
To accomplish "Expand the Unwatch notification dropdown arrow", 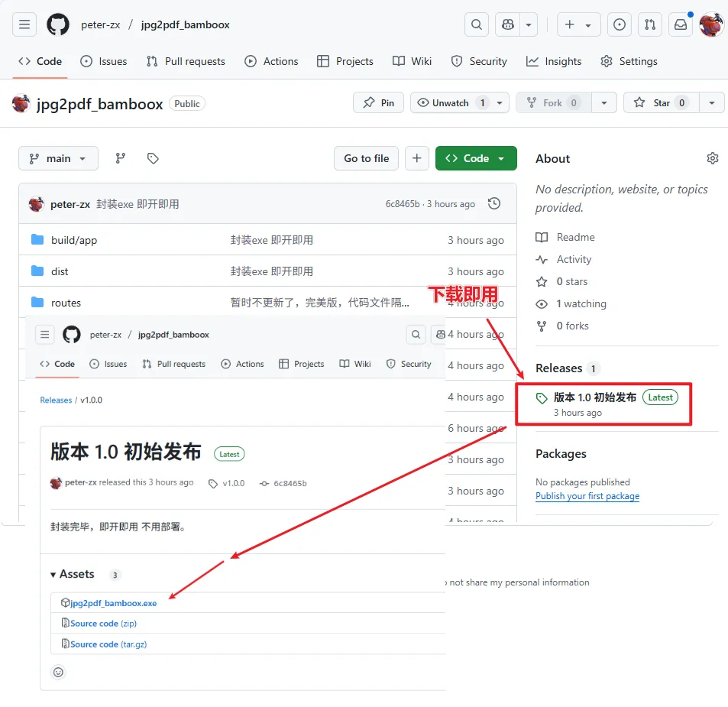I will [x=500, y=102].
